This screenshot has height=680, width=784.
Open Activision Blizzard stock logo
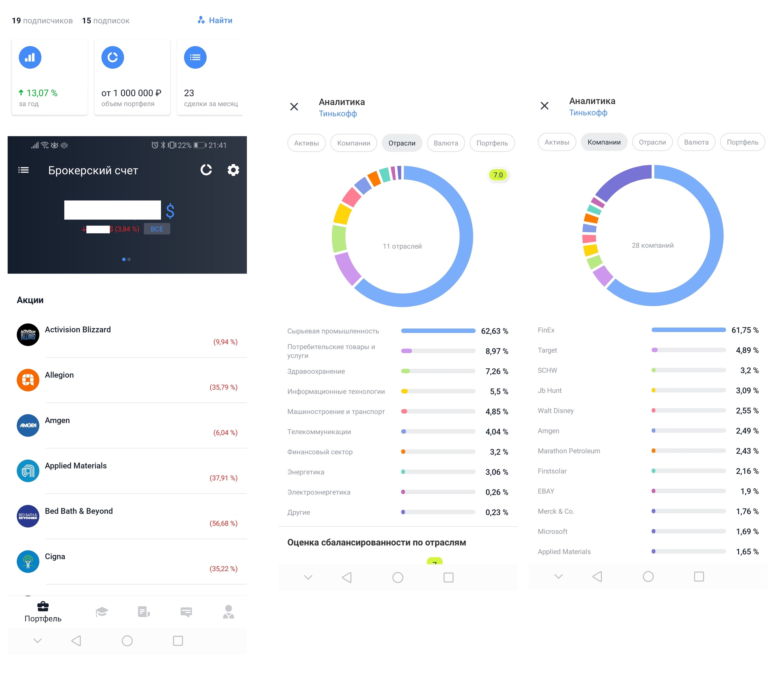pos(28,335)
